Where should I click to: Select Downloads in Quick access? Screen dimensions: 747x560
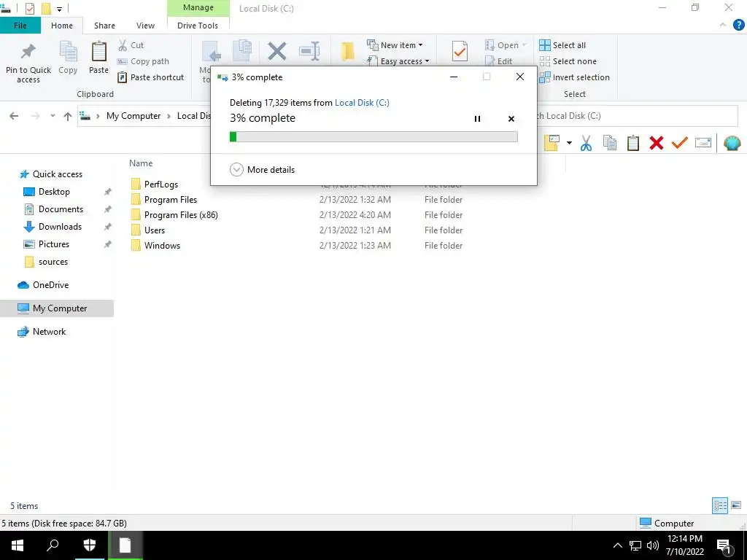tap(60, 227)
